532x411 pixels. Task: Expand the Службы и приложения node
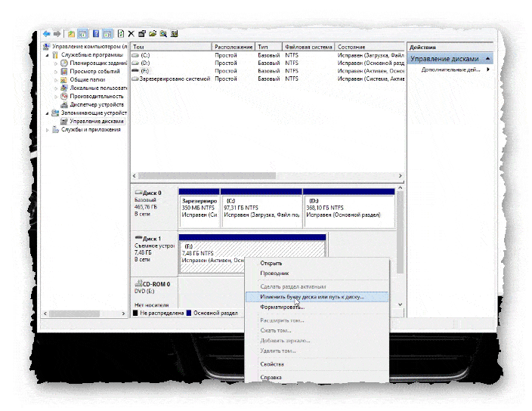(47, 129)
